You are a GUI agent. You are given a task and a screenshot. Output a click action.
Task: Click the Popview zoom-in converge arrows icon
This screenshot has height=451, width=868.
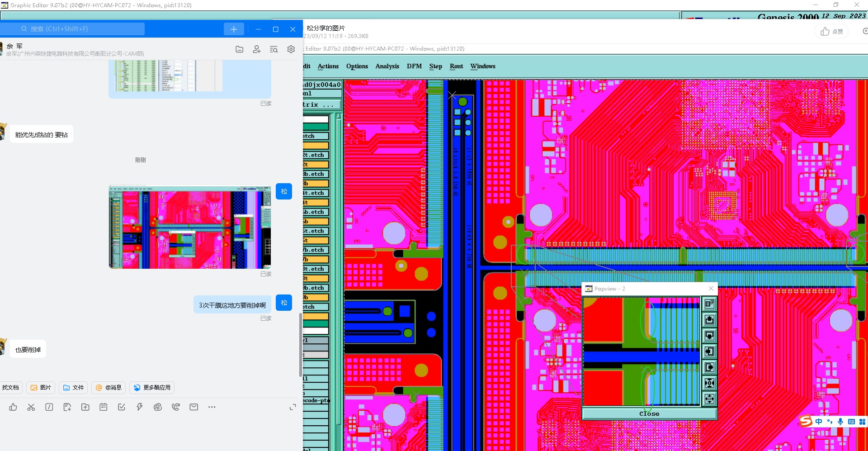pyautogui.click(x=709, y=383)
